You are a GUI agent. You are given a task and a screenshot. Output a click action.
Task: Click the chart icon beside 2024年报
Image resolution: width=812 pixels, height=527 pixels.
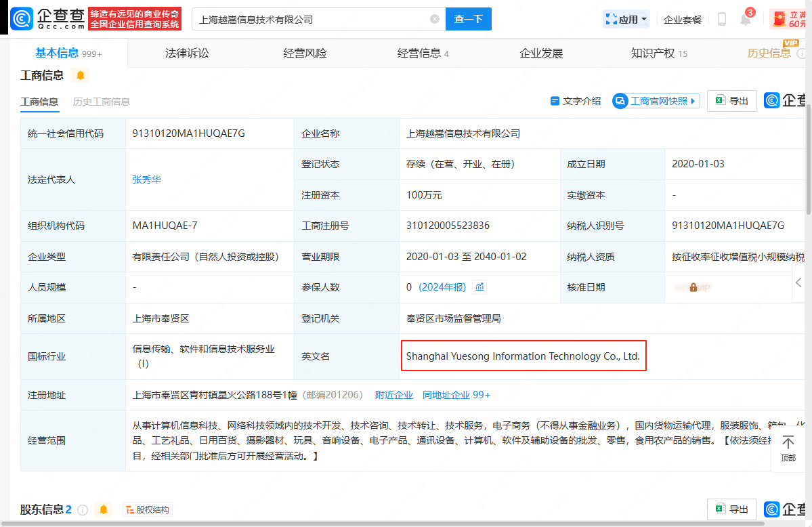(479, 287)
